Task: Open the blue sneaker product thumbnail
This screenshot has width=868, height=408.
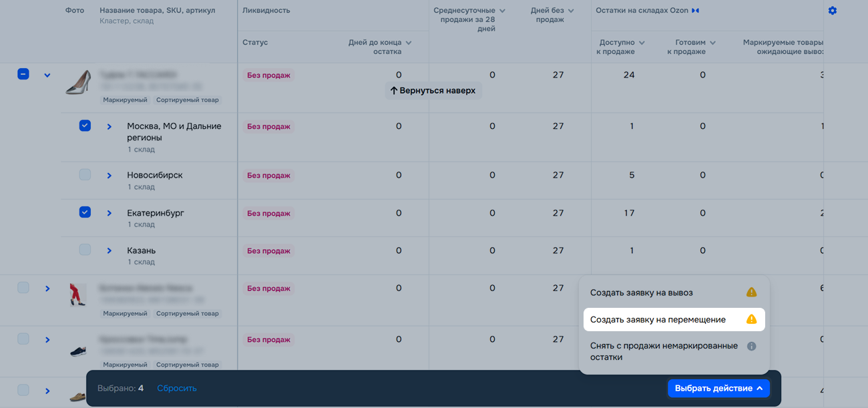Action: coord(78,349)
